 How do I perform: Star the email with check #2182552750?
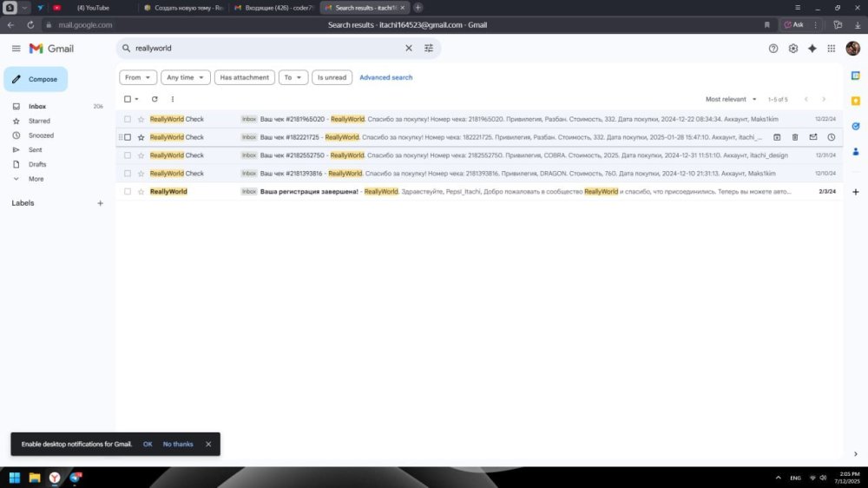141,155
